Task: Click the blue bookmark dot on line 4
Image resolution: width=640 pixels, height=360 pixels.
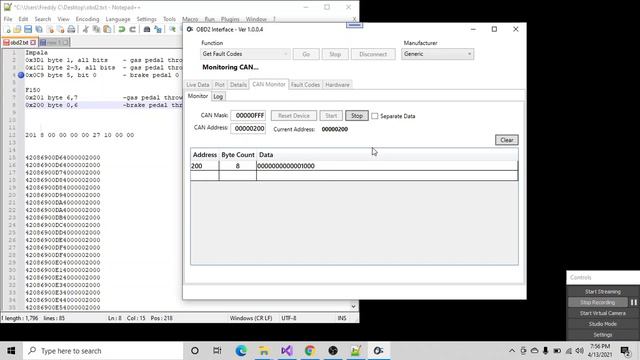Action: (21, 75)
